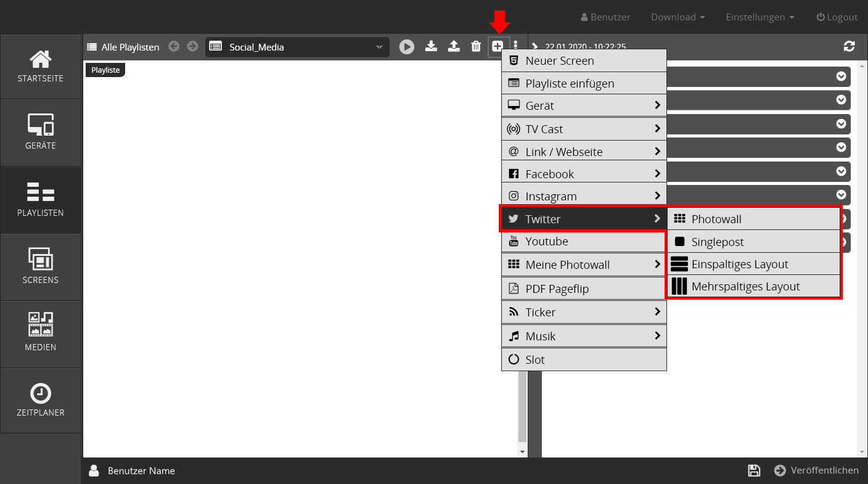Play the Social_Media playlist preview
This screenshot has width=868, height=484.
point(406,46)
